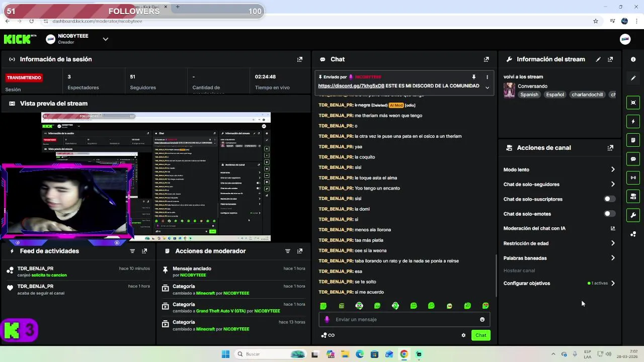Screen dimensions: 644x362
Task: Click the Kick logo in header
Action: (x=20, y=39)
